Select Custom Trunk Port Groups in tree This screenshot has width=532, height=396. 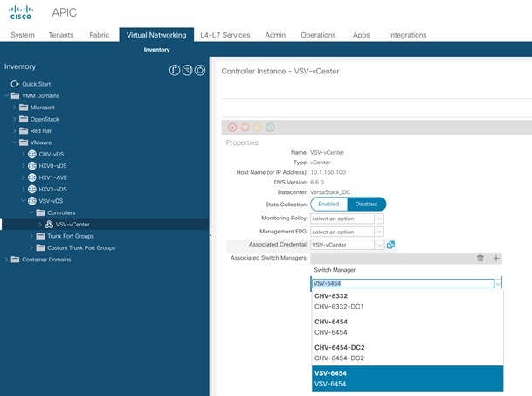(81, 247)
